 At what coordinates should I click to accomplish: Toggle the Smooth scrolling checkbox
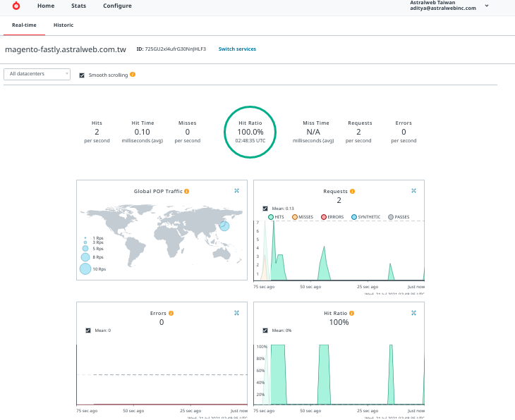point(83,75)
